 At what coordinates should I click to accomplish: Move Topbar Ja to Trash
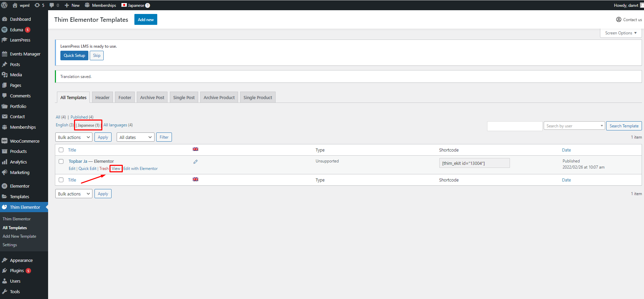pyautogui.click(x=104, y=169)
